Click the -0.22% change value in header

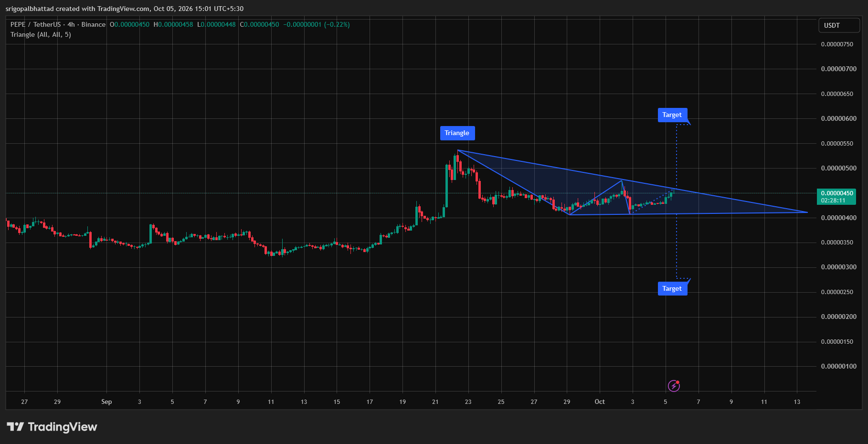point(337,24)
